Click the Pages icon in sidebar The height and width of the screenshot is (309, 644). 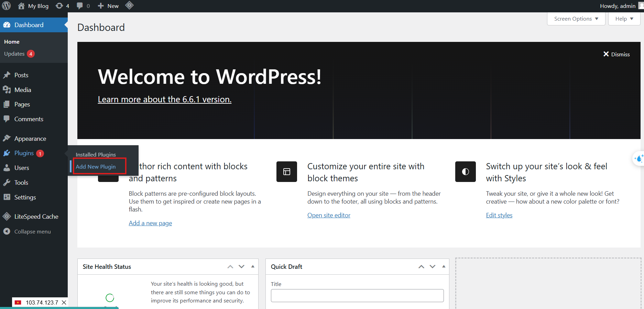[7, 104]
